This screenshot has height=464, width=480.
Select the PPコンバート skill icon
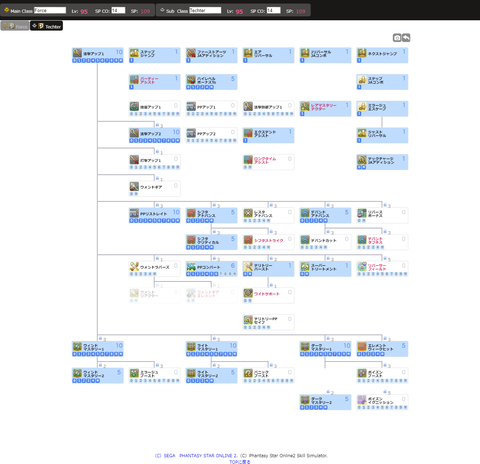click(x=191, y=266)
